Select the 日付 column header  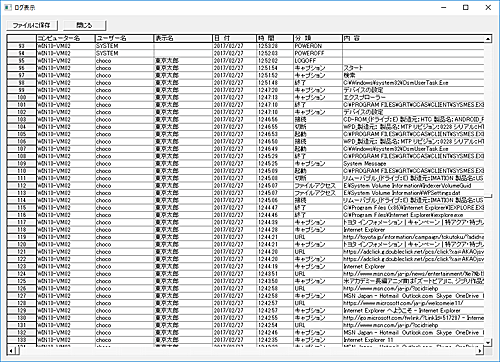point(235,38)
